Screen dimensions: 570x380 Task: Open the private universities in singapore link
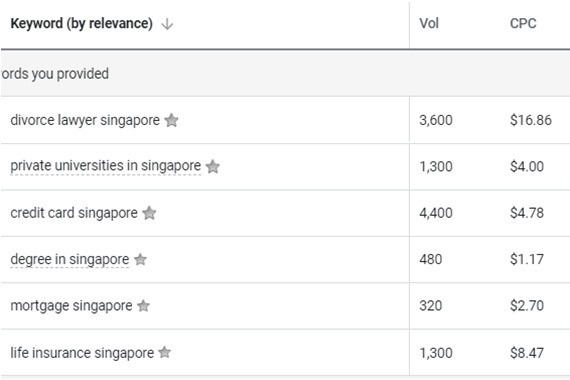tap(105, 166)
